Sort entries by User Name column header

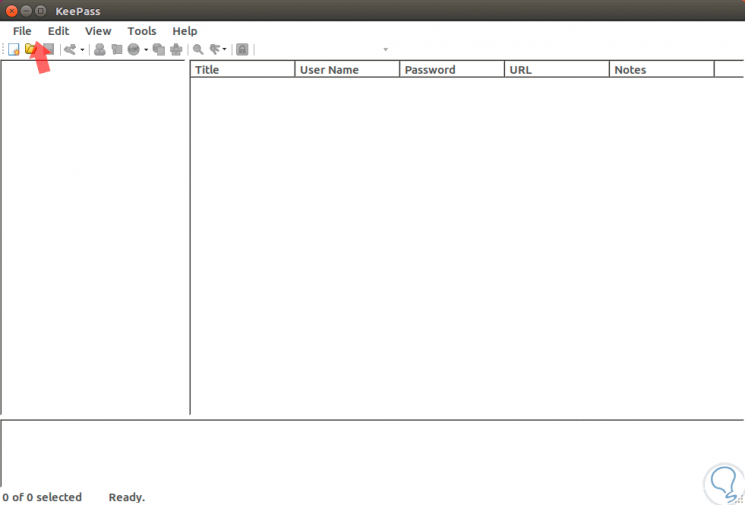click(x=347, y=69)
